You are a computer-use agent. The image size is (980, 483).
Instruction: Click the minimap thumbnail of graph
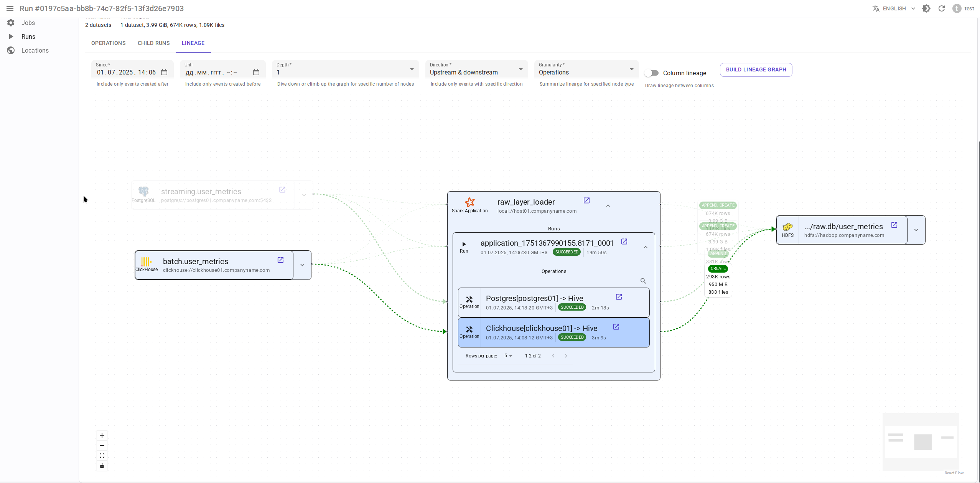(x=921, y=442)
